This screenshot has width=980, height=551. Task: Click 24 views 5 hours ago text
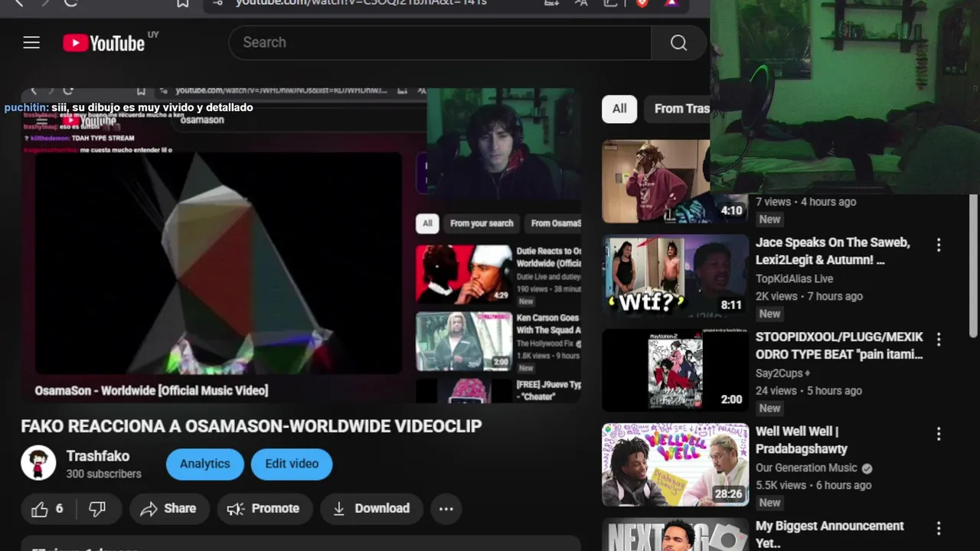click(x=808, y=390)
